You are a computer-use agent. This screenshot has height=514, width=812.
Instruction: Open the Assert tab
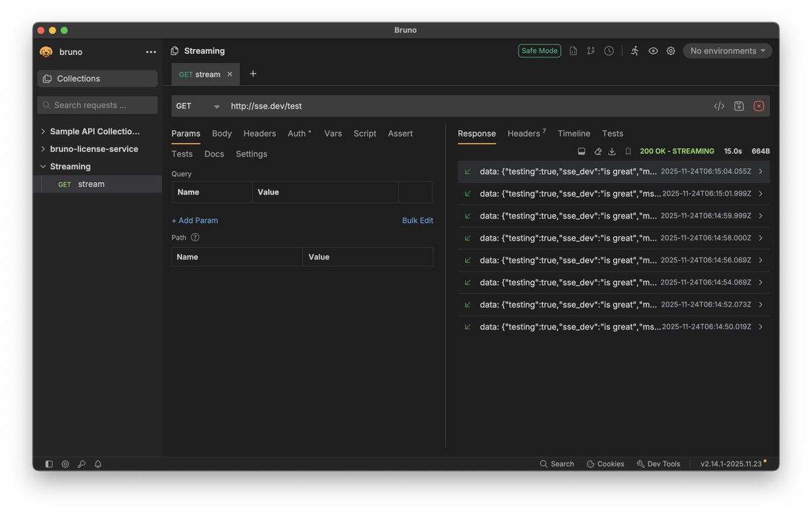coord(400,133)
